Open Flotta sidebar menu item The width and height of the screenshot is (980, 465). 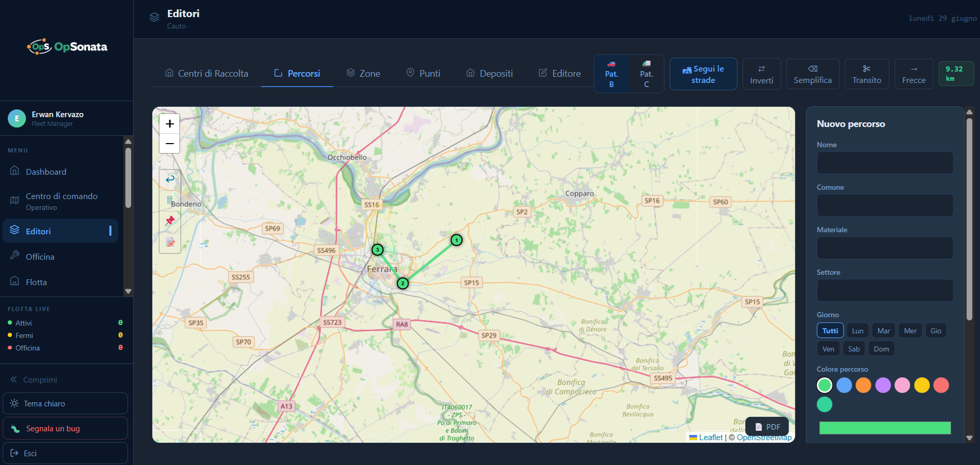click(61, 282)
